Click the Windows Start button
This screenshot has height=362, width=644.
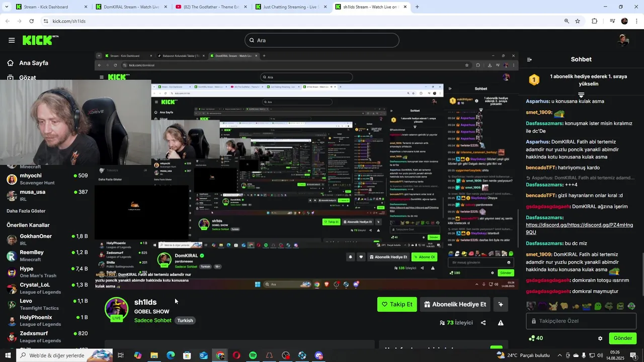pos(8,355)
